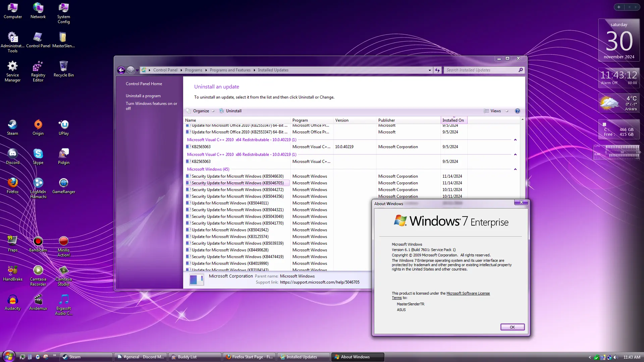Image resolution: width=644 pixels, height=362 pixels.
Task: Show hidden system tray icons
Action: 590,357
